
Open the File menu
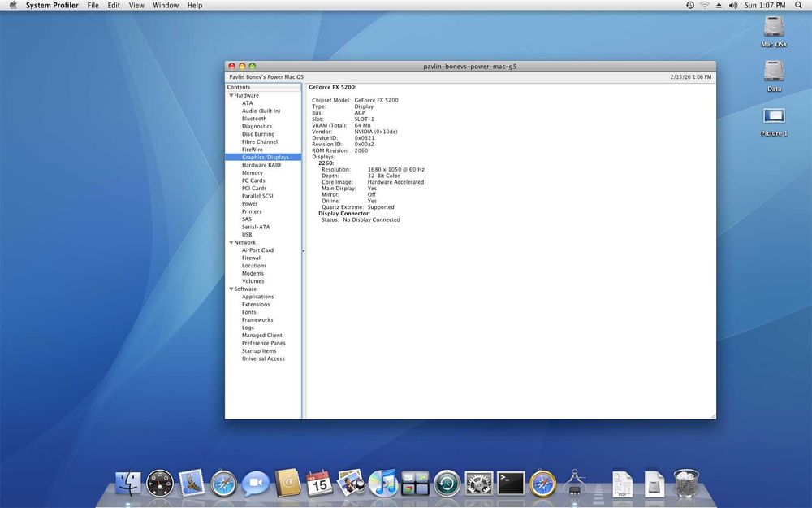click(x=93, y=5)
